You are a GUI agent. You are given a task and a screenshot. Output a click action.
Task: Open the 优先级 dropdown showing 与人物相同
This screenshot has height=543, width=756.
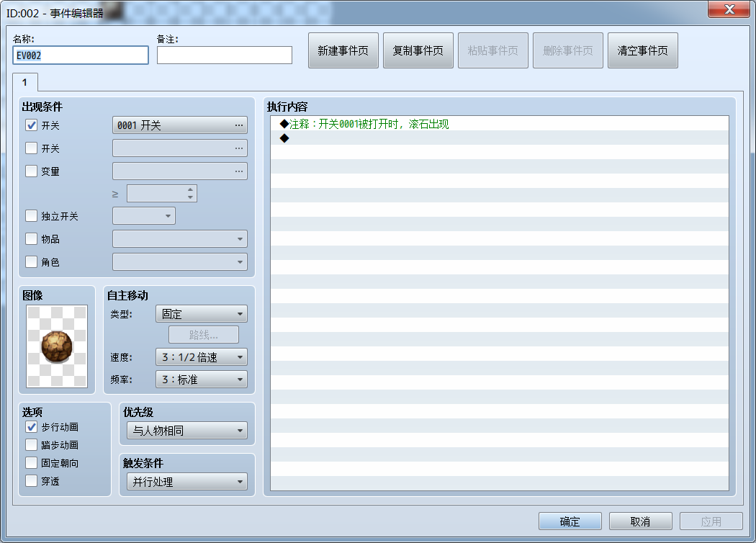pyautogui.click(x=187, y=431)
